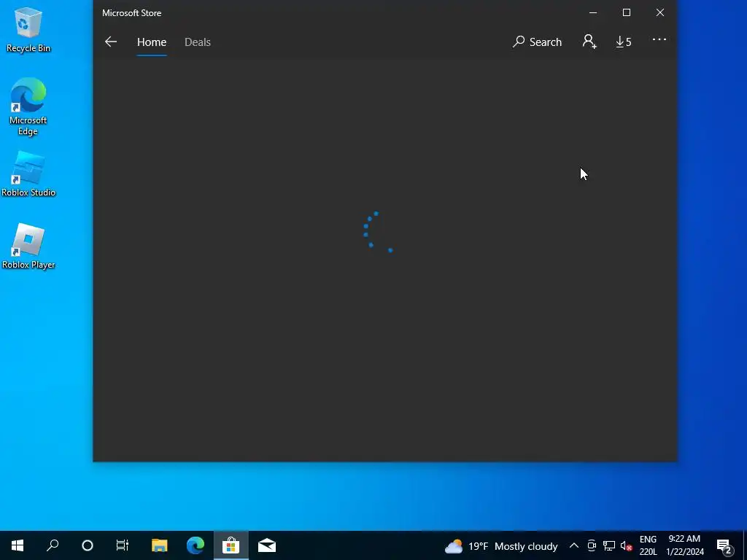Open the Action Center notifications icon

tap(724, 546)
